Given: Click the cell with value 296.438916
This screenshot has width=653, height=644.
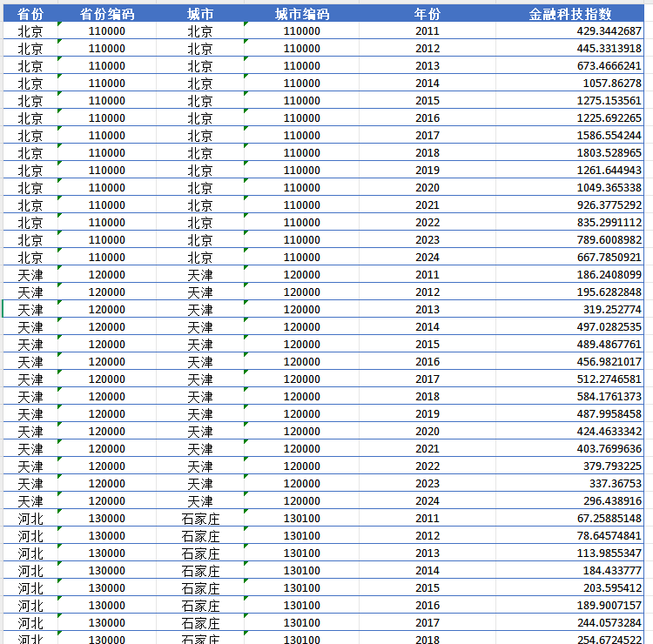Looking at the screenshot, I should pyautogui.click(x=569, y=500).
